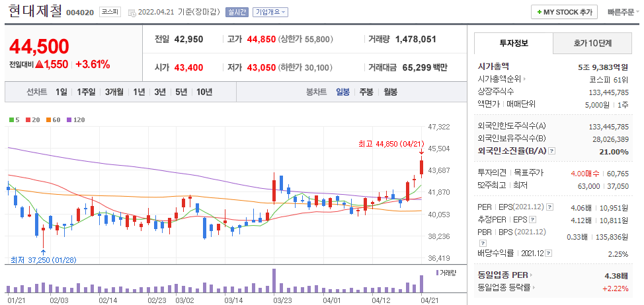644x305 pixels.
Task: Select the 일봉 candlestick chart
Action: tap(342, 92)
